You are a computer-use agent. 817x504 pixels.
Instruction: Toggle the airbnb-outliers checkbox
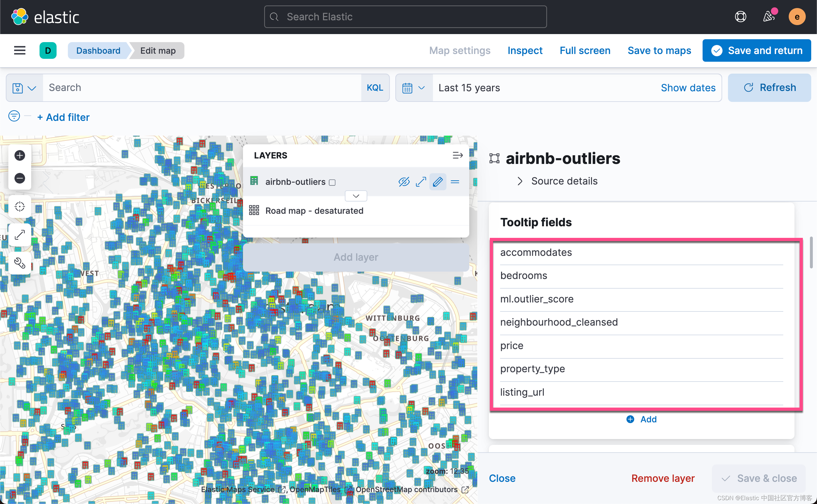[x=332, y=182]
